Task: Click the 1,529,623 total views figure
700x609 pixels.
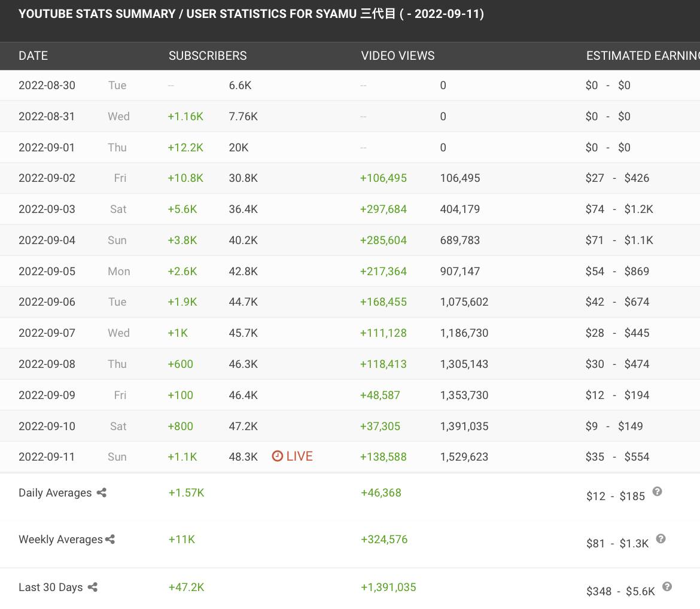Action: (464, 457)
